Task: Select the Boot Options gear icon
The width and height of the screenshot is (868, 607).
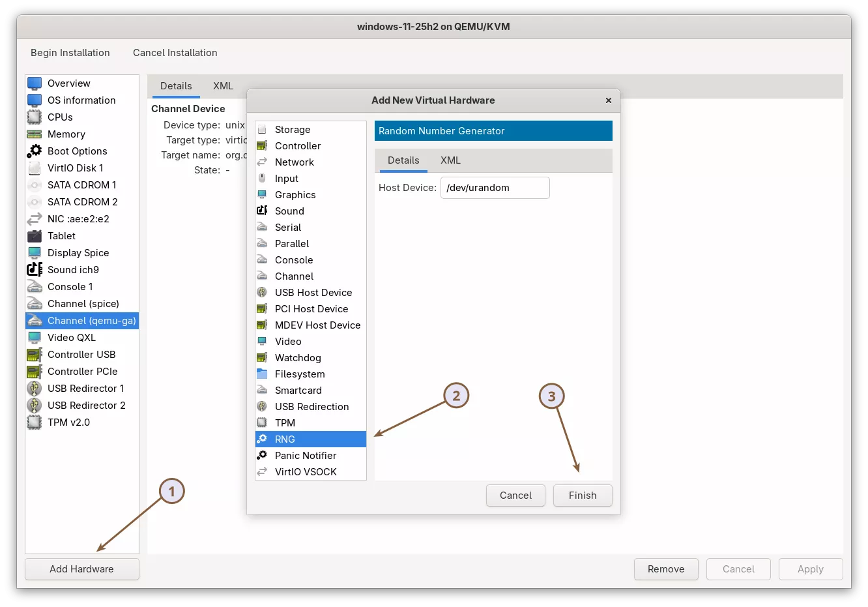Action: (34, 151)
